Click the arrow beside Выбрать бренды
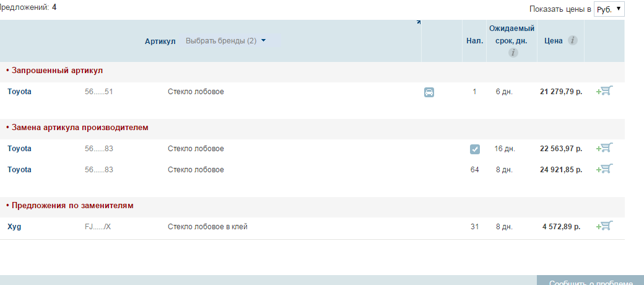This screenshot has height=285, width=644. pyautogui.click(x=264, y=41)
